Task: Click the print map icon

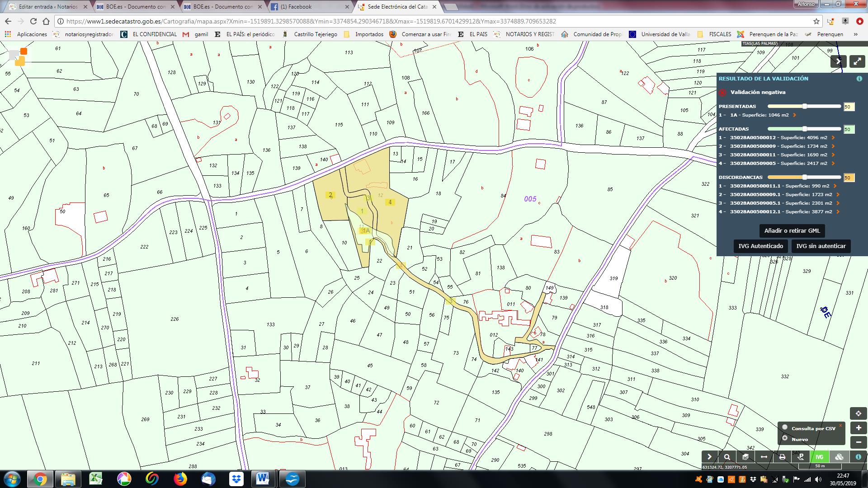Action: tap(782, 457)
